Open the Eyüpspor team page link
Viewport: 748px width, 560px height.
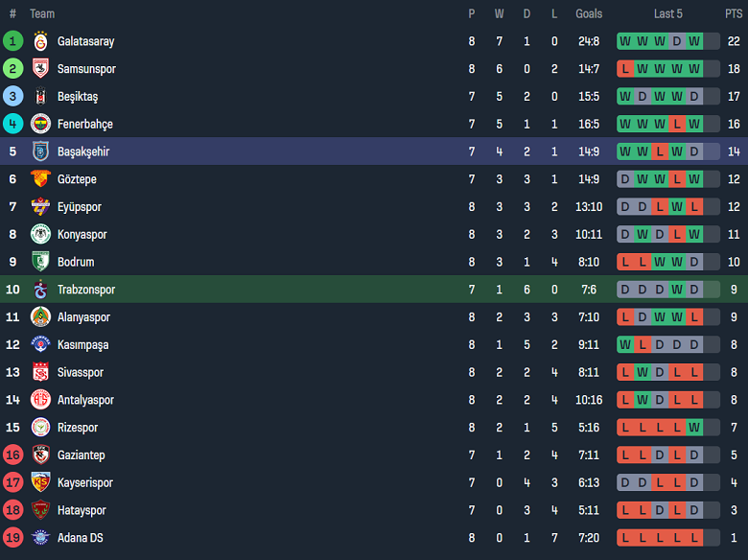80,207
